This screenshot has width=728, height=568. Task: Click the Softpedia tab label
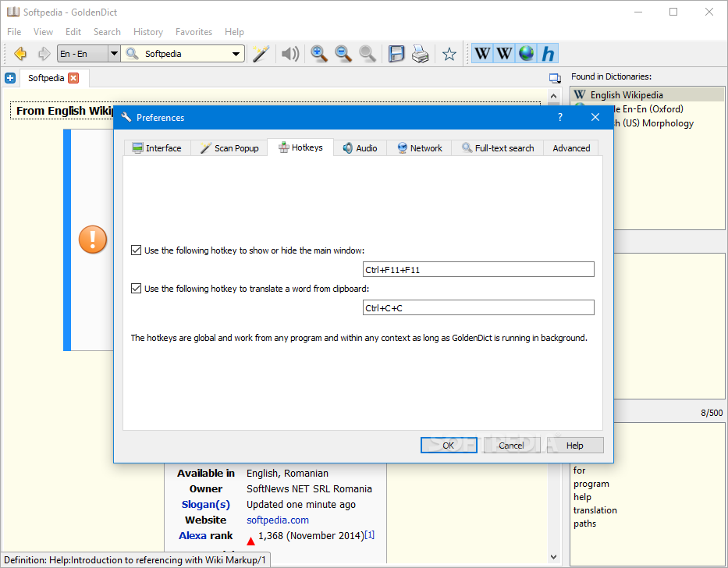point(46,78)
